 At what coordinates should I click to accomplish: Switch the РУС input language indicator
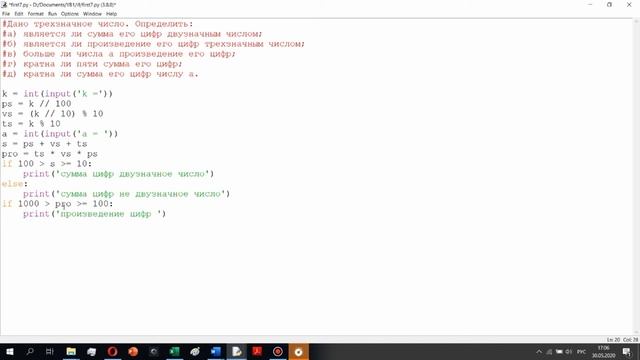coord(581,351)
